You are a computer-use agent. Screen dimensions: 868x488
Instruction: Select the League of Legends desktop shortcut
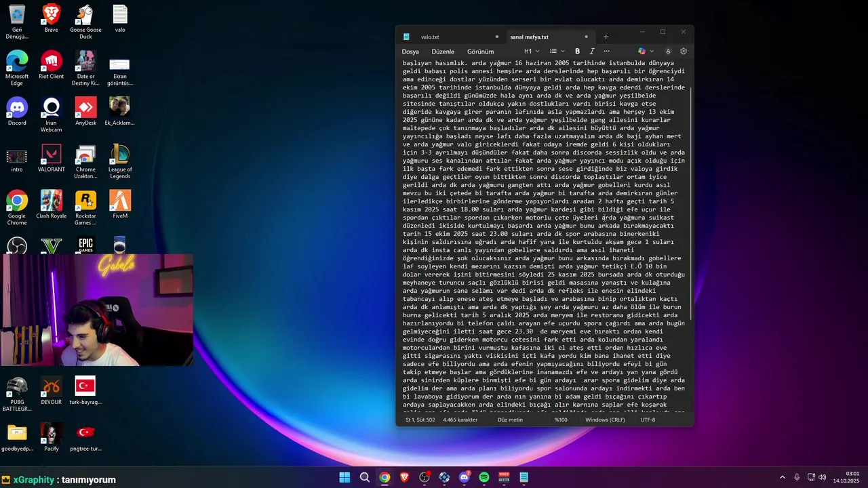click(120, 162)
